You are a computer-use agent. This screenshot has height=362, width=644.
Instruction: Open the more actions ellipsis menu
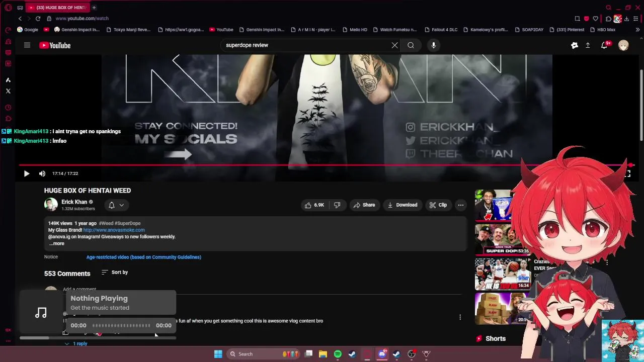click(x=460, y=205)
